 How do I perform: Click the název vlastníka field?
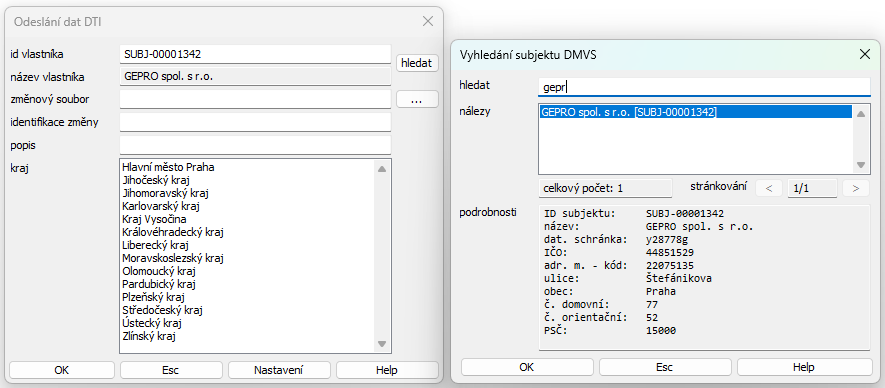click(255, 77)
